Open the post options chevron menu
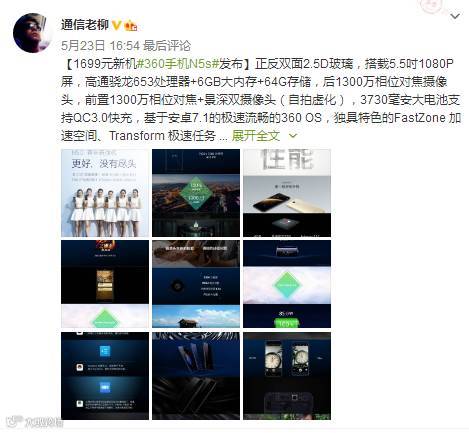 tap(455, 16)
